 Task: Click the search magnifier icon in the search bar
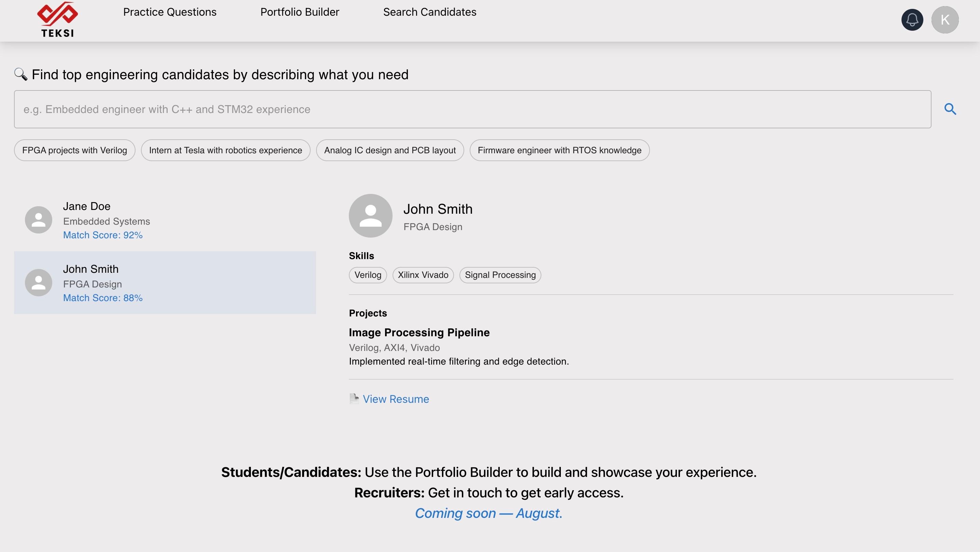click(950, 109)
